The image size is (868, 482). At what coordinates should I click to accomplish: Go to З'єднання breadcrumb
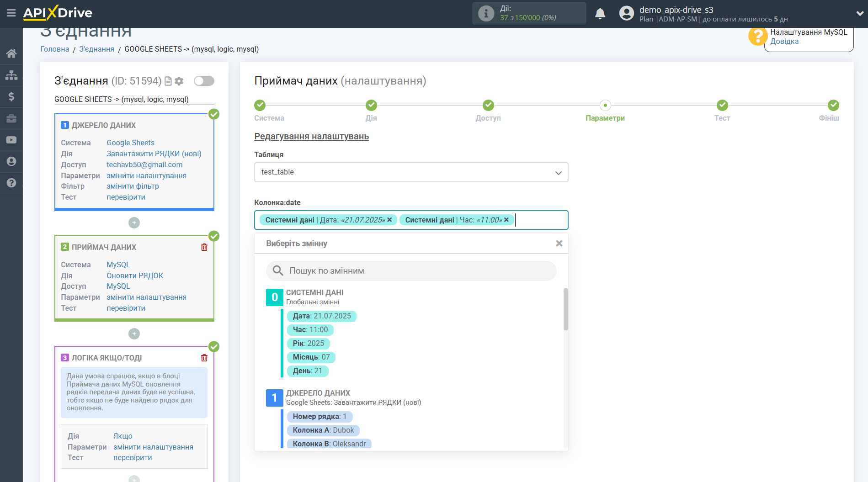[97, 49]
